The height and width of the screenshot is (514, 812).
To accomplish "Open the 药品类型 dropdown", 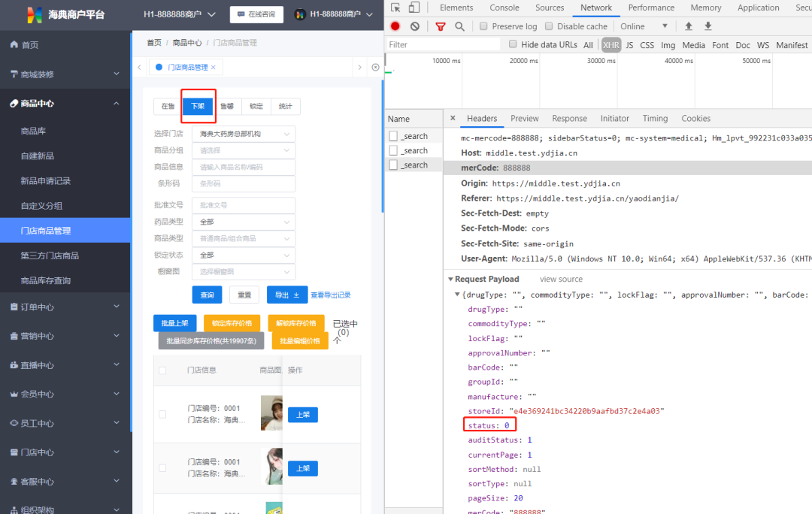I will tap(244, 222).
